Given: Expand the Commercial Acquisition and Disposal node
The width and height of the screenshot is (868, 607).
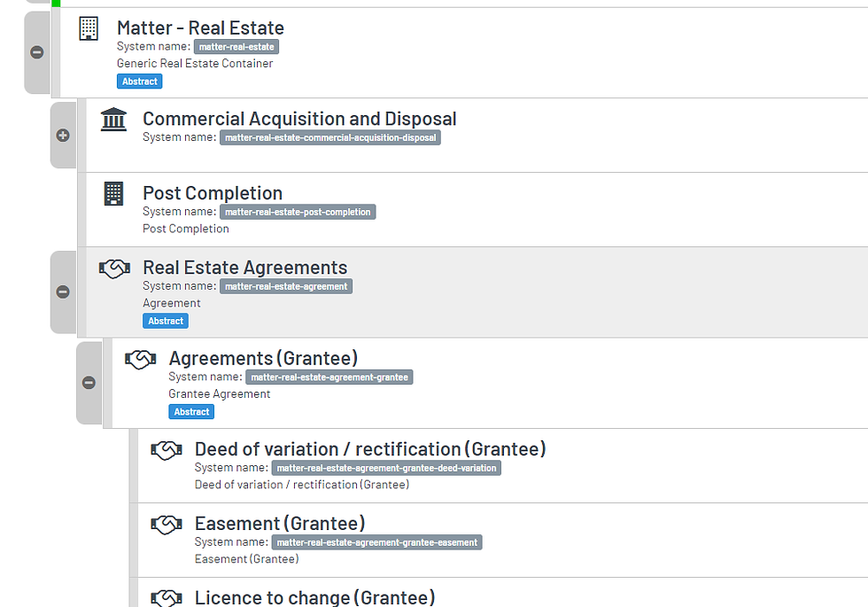Looking at the screenshot, I should click(62, 136).
